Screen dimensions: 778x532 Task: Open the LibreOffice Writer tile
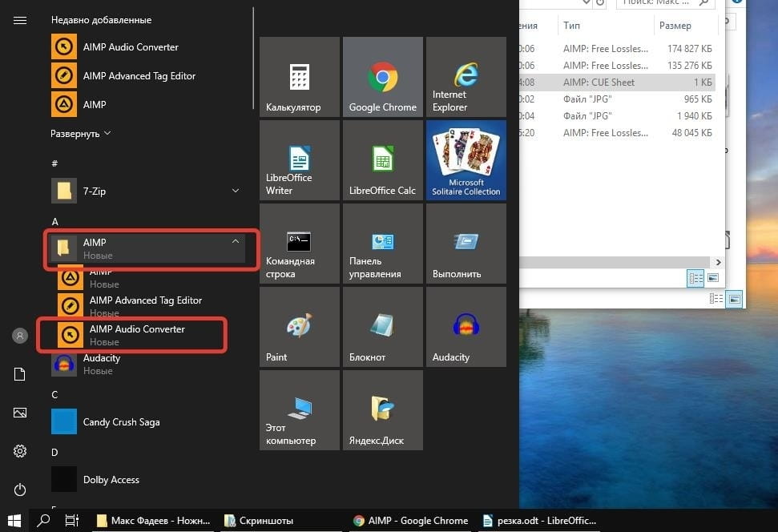point(300,160)
